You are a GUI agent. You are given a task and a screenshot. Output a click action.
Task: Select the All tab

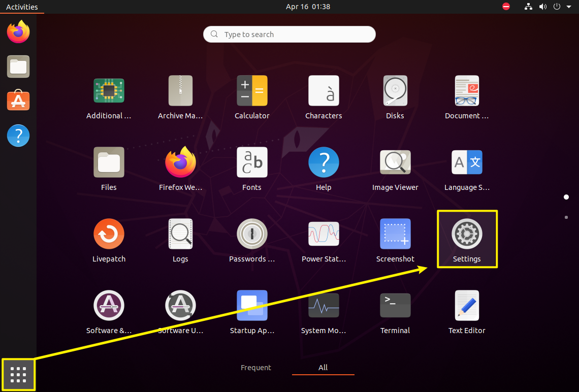[x=323, y=368]
